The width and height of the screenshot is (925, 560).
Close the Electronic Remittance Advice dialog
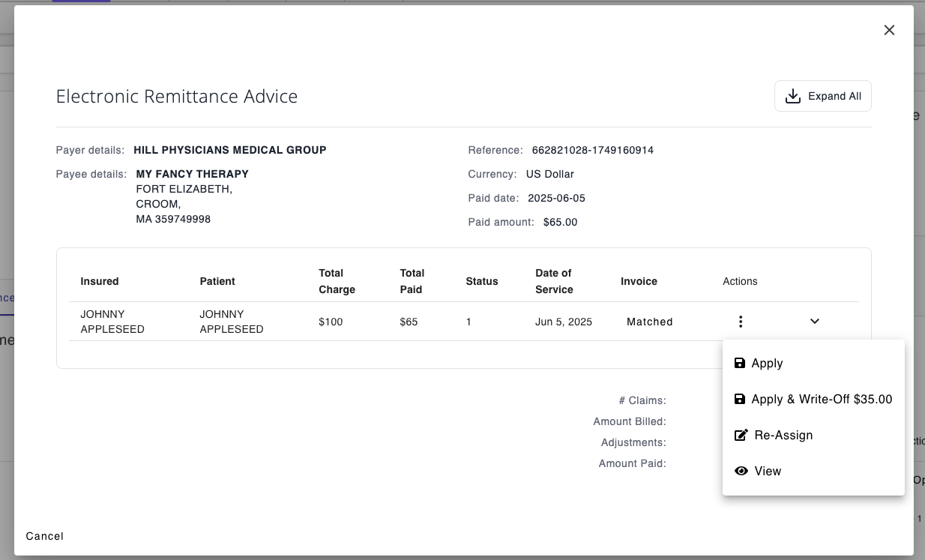point(889,30)
